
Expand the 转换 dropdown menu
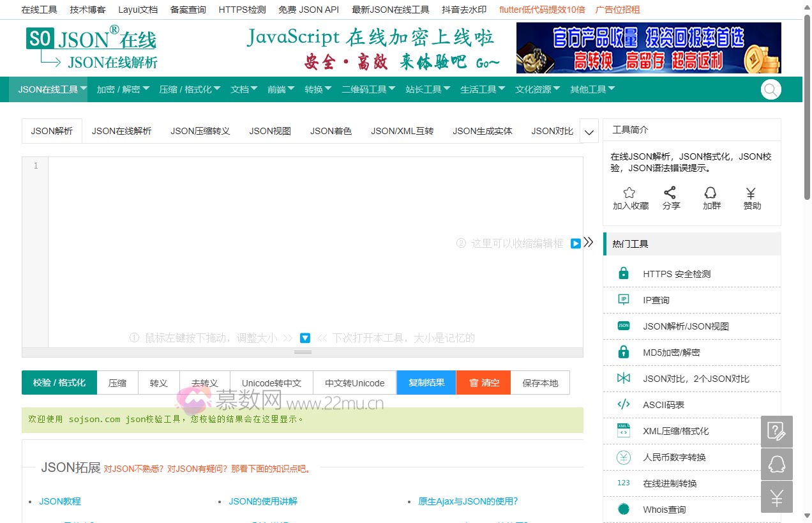coord(317,89)
